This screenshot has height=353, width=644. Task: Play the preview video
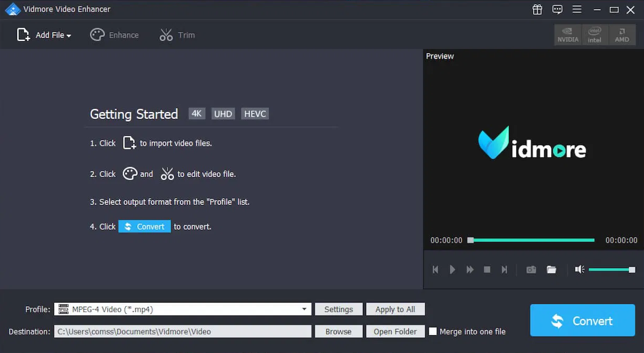coord(452,270)
